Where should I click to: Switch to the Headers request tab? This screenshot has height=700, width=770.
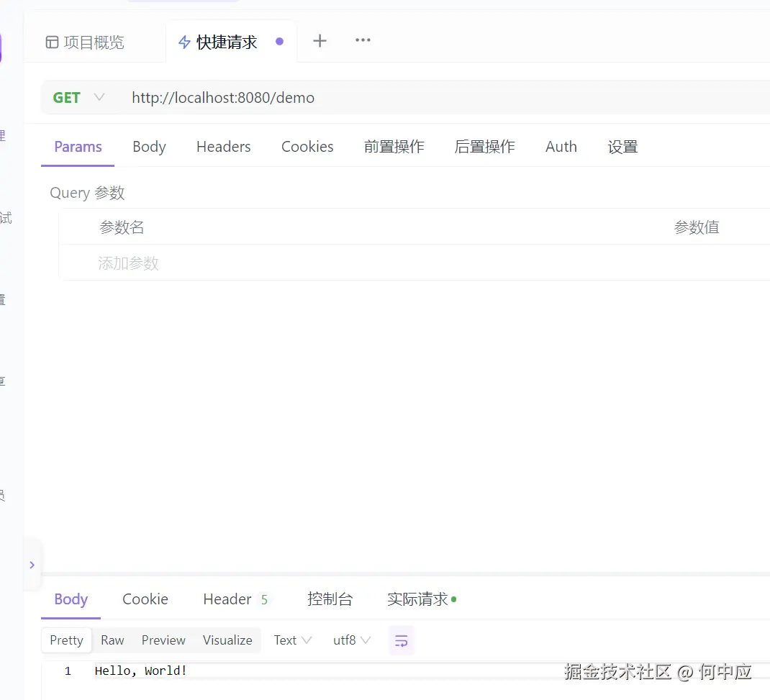point(223,147)
